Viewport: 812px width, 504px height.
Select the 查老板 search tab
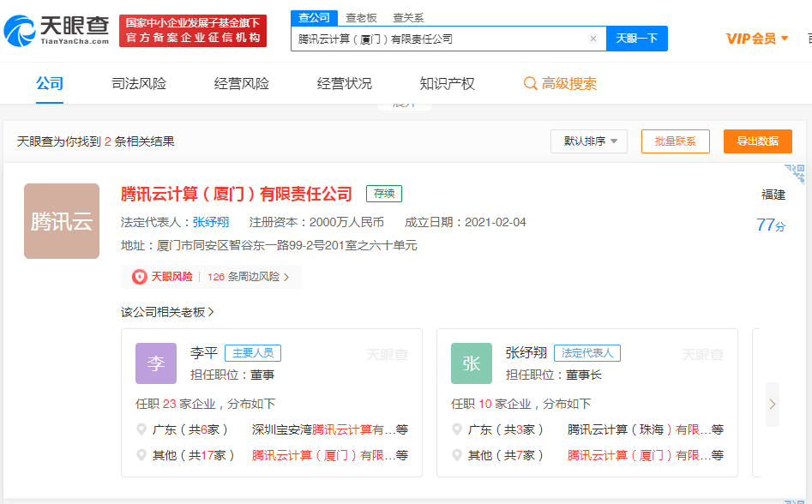point(361,18)
